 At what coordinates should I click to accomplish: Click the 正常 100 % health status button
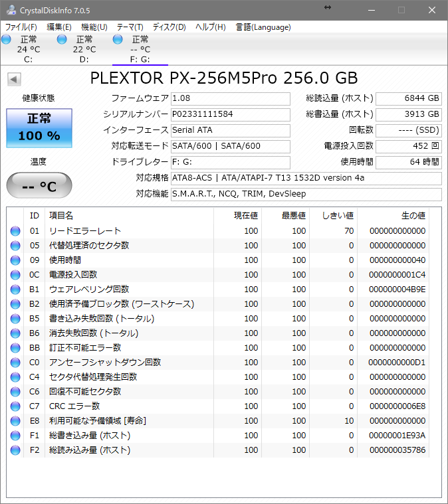(x=39, y=128)
